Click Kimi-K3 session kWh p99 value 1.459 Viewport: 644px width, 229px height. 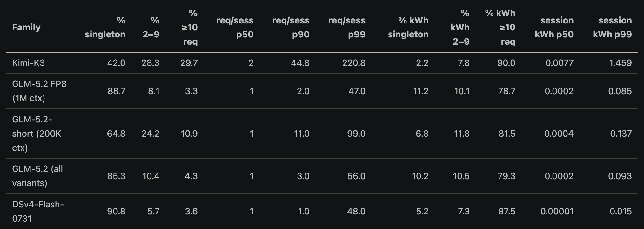tap(621, 63)
